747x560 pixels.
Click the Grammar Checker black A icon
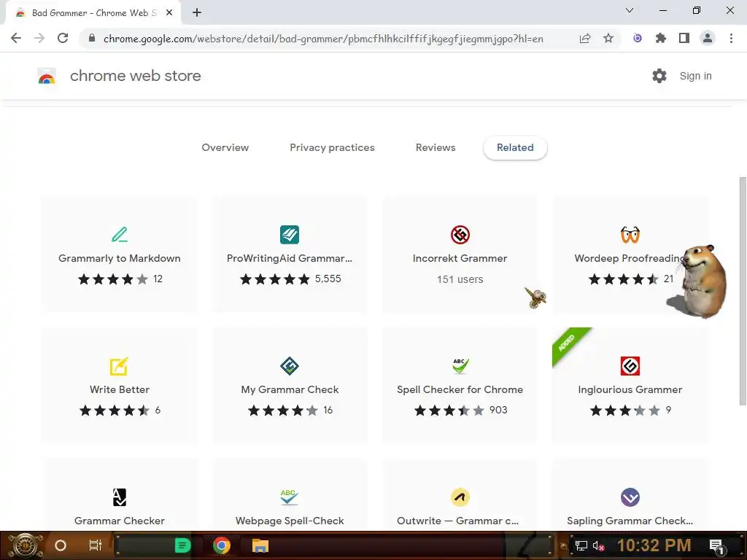[x=120, y=497]
